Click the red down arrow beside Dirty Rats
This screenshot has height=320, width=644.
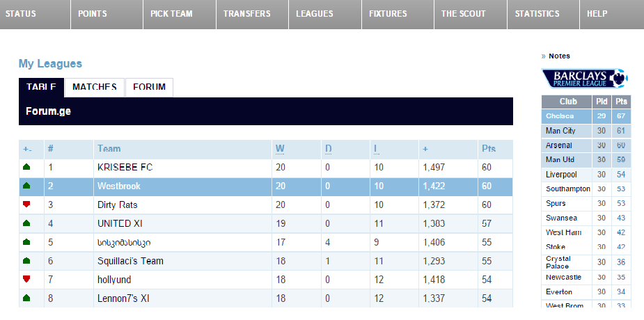click(27, 205)
